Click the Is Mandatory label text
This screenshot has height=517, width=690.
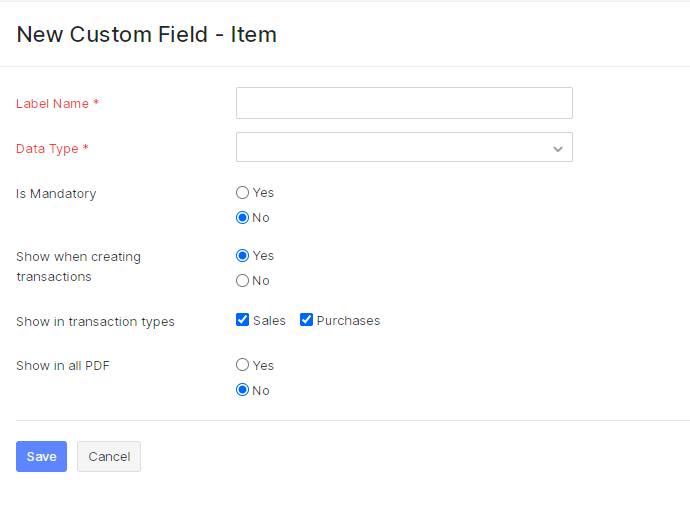point(56,194)
